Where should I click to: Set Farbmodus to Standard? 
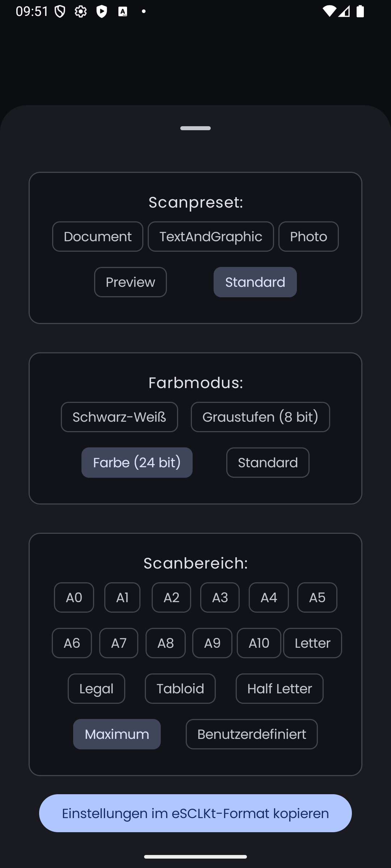(x=268, y=463)
